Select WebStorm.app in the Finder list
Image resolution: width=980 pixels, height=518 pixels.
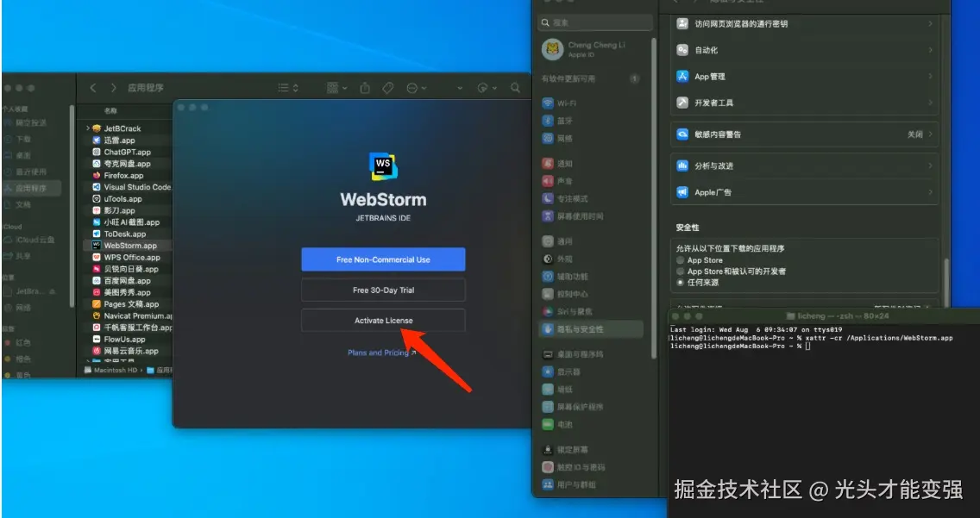[129, 245]
